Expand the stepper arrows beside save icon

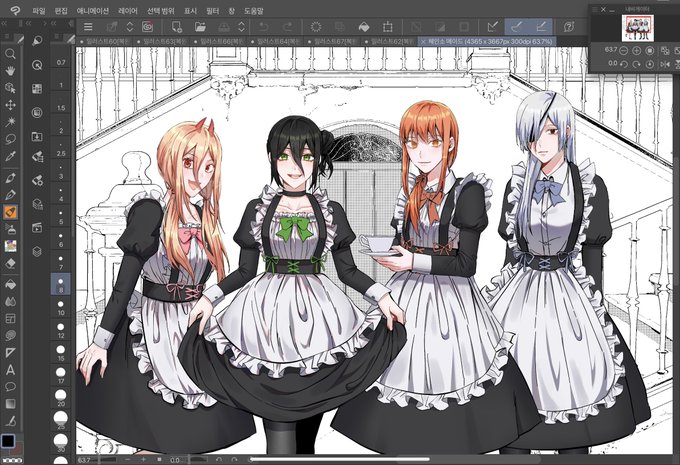tap(242, 27)
